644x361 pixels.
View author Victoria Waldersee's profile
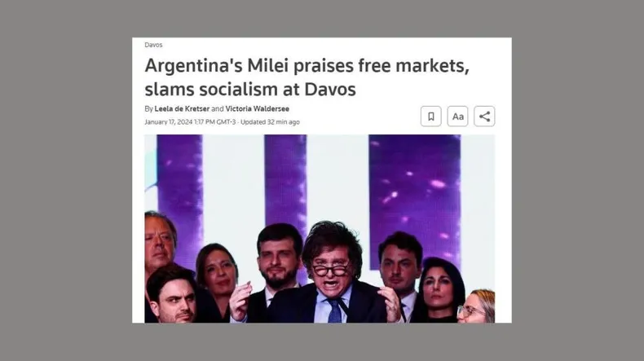click(x=257, y=109)
